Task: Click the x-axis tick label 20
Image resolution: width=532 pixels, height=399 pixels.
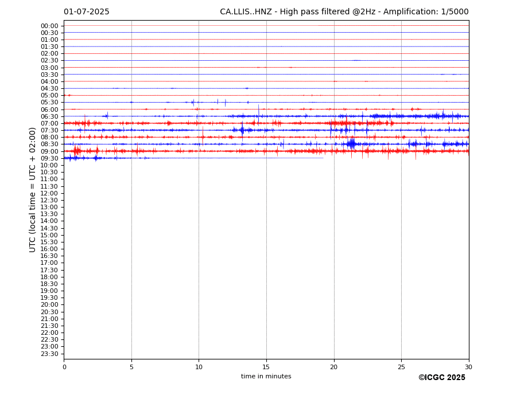Action: coord(334,367)
